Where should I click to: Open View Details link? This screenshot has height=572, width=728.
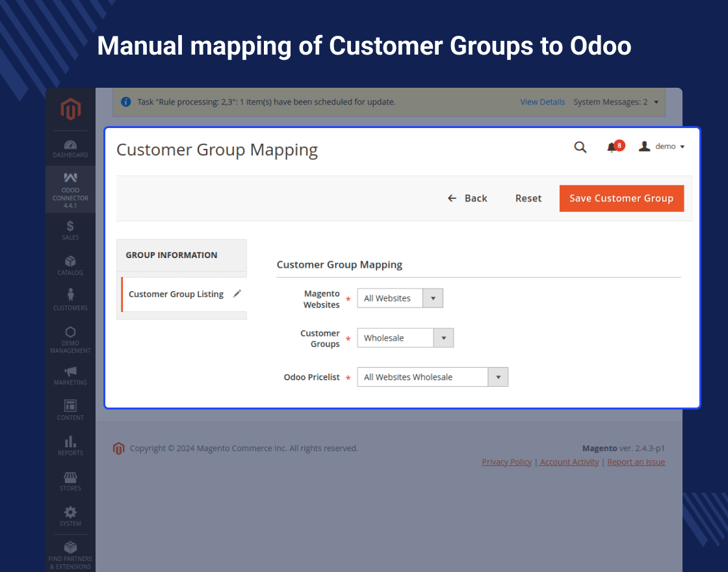(x=542, y=101)
